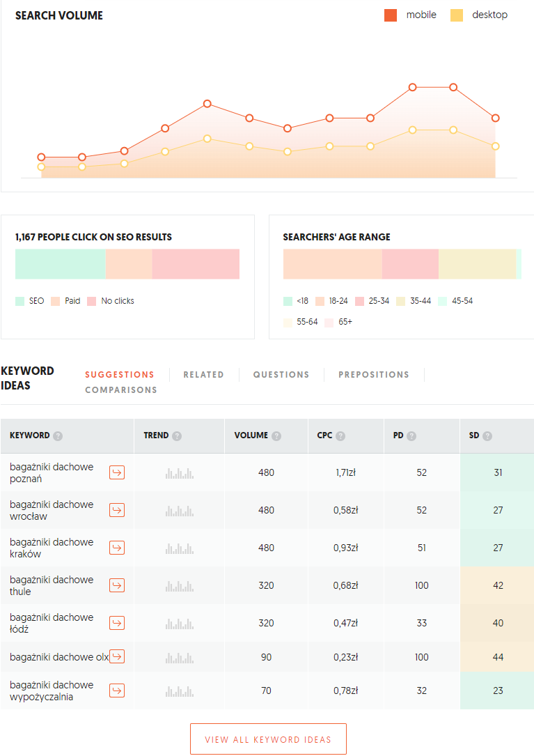
Task: Click '1,167 People Click on SEO Results' heading
Action: point(93,237)
